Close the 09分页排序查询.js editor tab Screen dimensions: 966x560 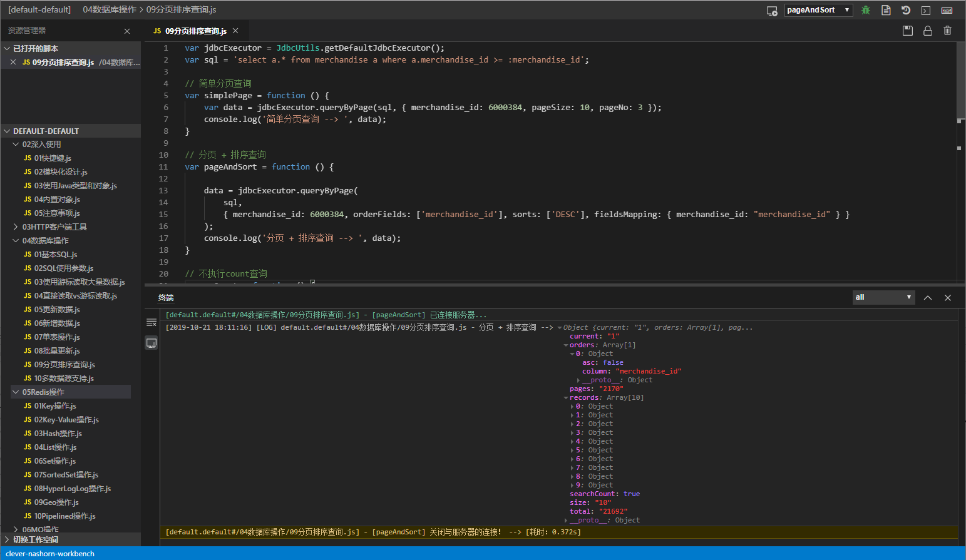(x=235, y=31)
